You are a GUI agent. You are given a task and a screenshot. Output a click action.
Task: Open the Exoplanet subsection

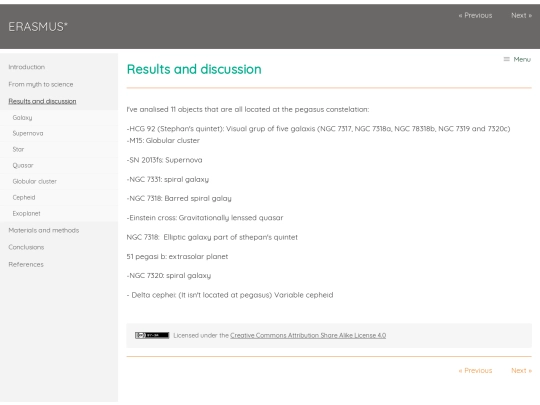(26, 214)
